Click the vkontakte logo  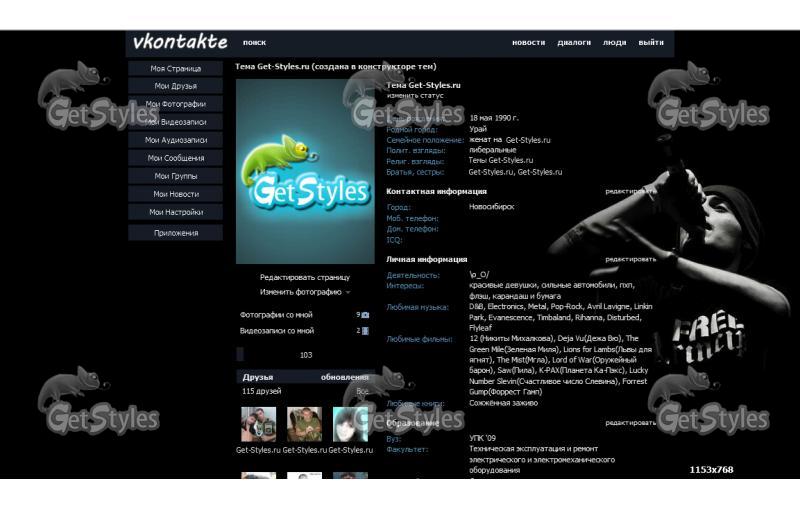(180, 42)
